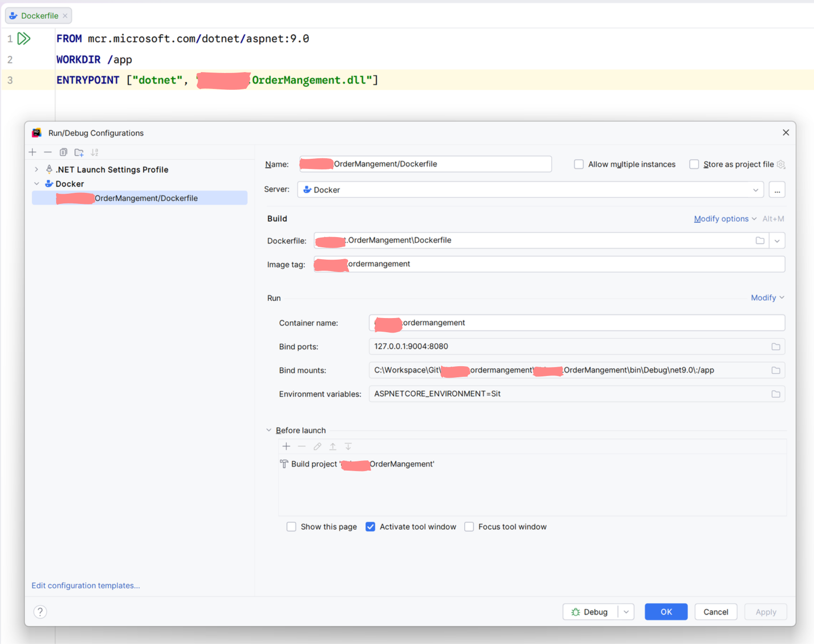Browse for the Dockerfile path
Screen dimensions: 814x644
tap(760, 241)
